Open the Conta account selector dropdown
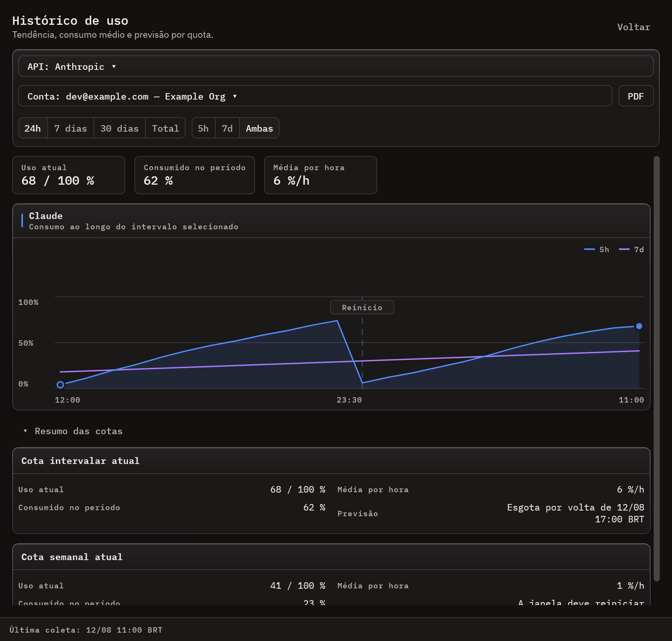672x641 pixels. tap(315, 96)
